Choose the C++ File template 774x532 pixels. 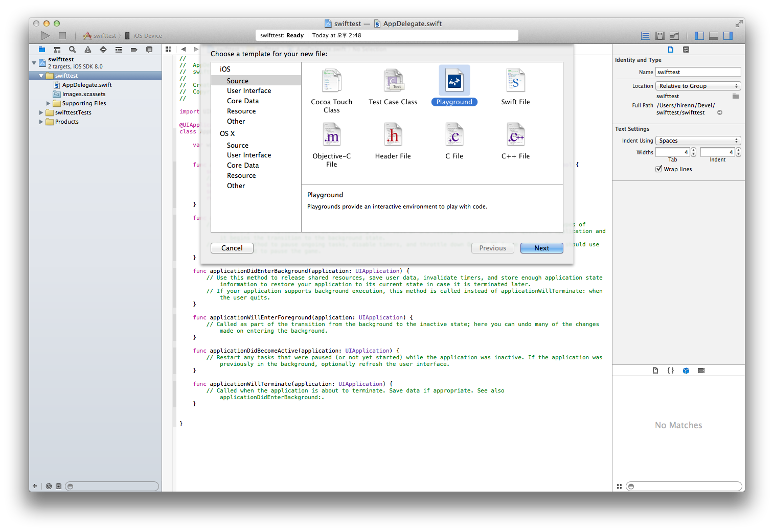(x=515, y=141)
